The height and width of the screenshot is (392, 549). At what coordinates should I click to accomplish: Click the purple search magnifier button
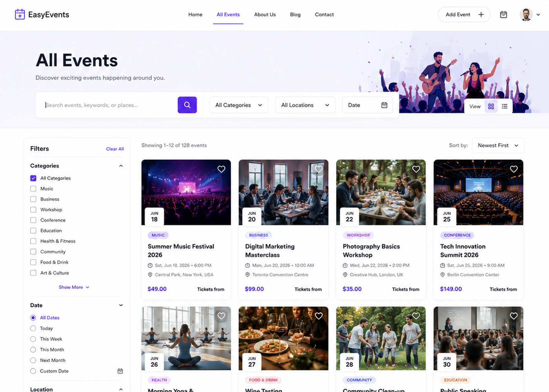[187, 105]
